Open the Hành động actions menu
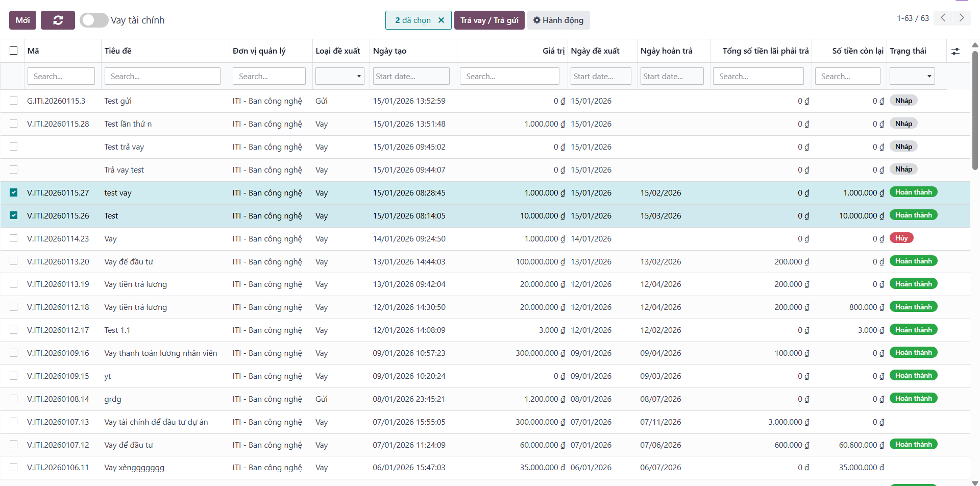This screenshot has width=980, height=486. pyautogui.click(x=558, y=20)
